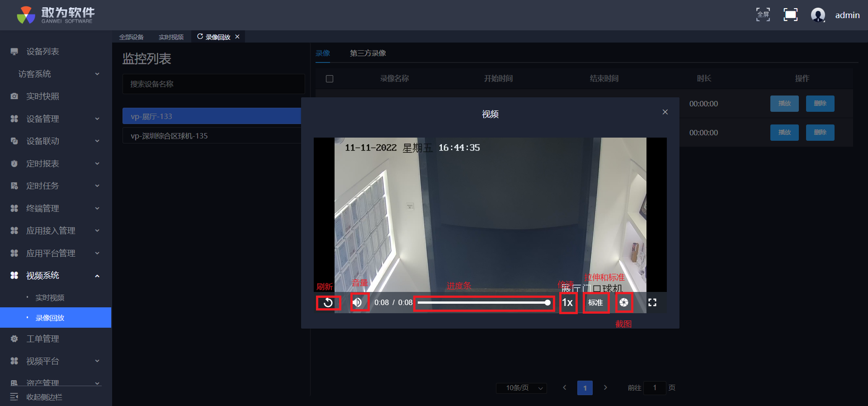Switch to the 第三方录像 tab
Viewport: 868px width, 406px height.
[x=368, y=53]
